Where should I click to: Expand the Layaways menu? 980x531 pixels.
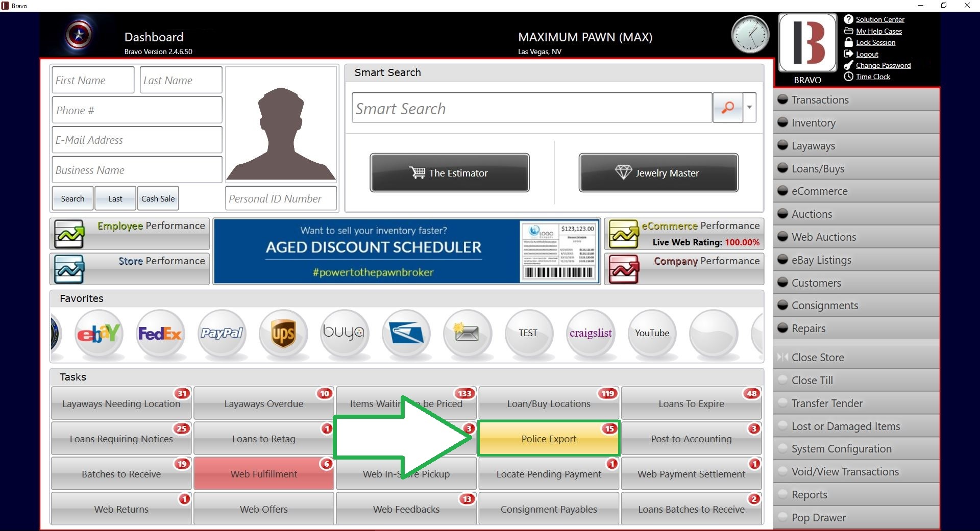pyautogui.click(x=856, y=146)
